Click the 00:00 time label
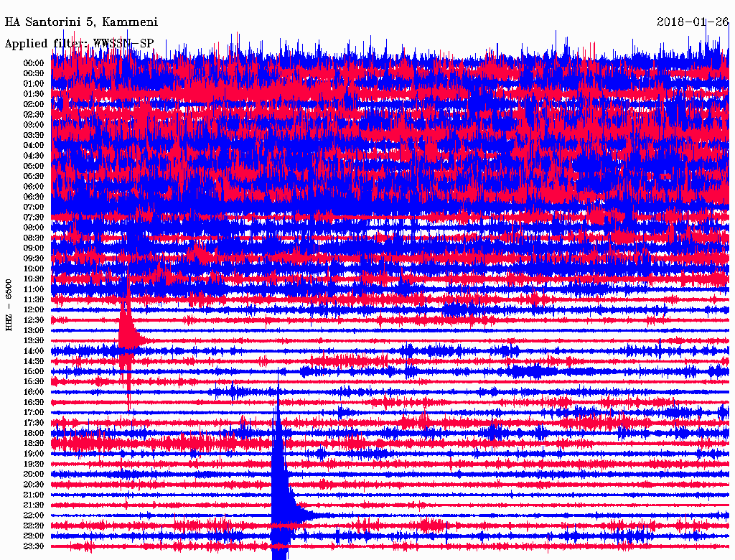735x560 pixels. tap(34, 63)
